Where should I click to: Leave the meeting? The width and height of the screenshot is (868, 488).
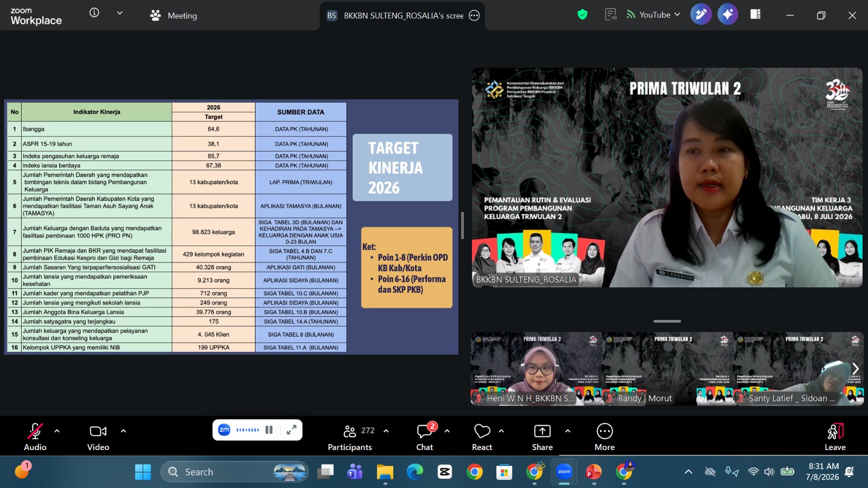coord(835,436)
